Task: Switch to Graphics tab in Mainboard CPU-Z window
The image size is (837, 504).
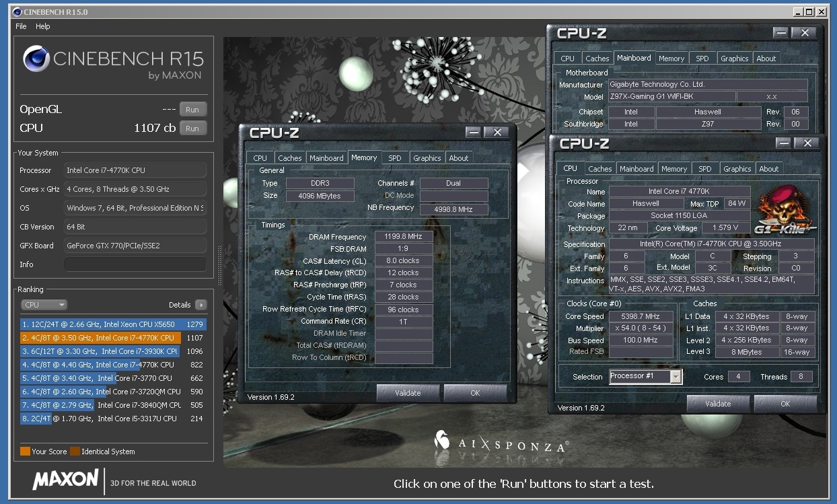Action: pyautogui.click(x=735, y=59)
